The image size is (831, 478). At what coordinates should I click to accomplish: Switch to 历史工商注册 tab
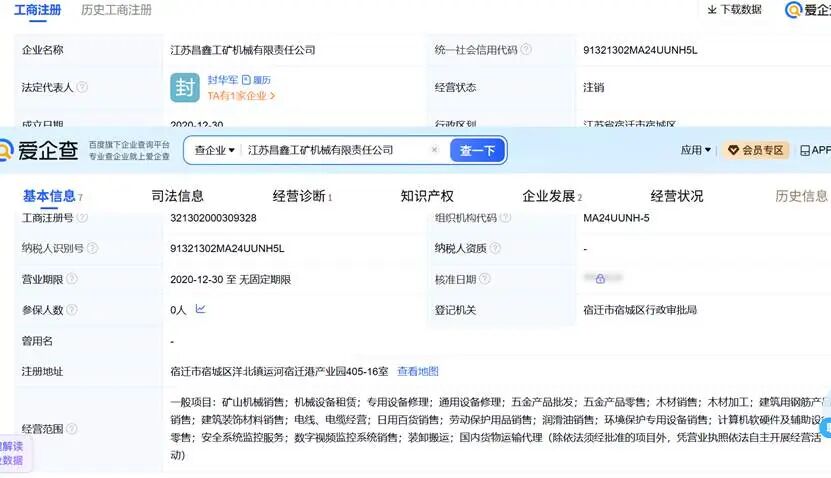coord(116,10)
